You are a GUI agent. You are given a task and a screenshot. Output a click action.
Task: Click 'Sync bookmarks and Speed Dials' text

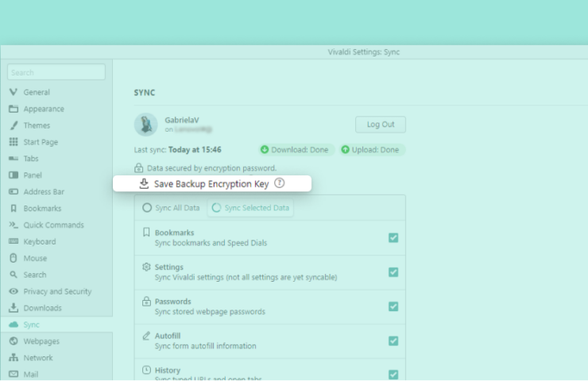[211, 243]
